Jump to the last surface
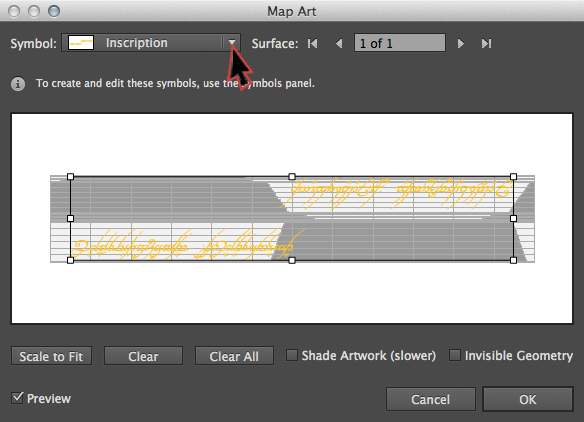 click(x=486, y=44)
